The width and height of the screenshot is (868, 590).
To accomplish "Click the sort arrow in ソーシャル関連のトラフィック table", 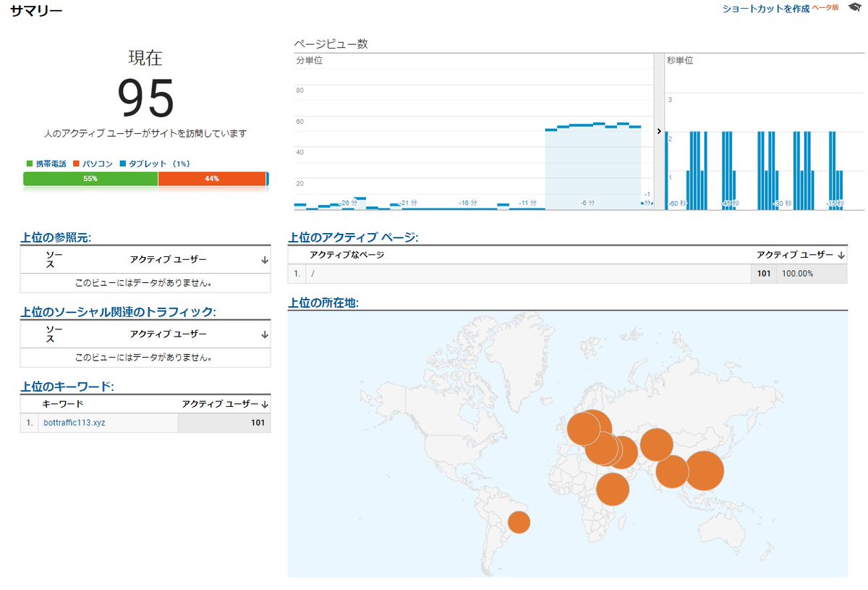I will tap(265, 334).
